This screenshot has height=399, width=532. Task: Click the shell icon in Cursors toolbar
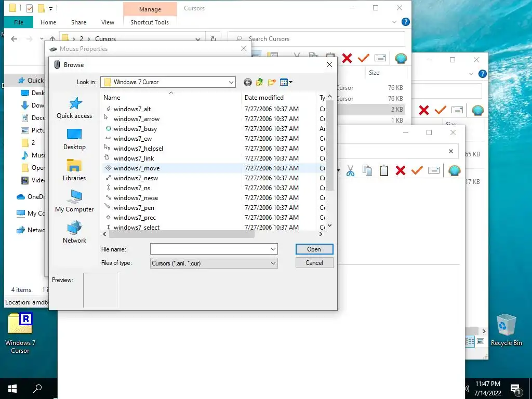(401, 58)
